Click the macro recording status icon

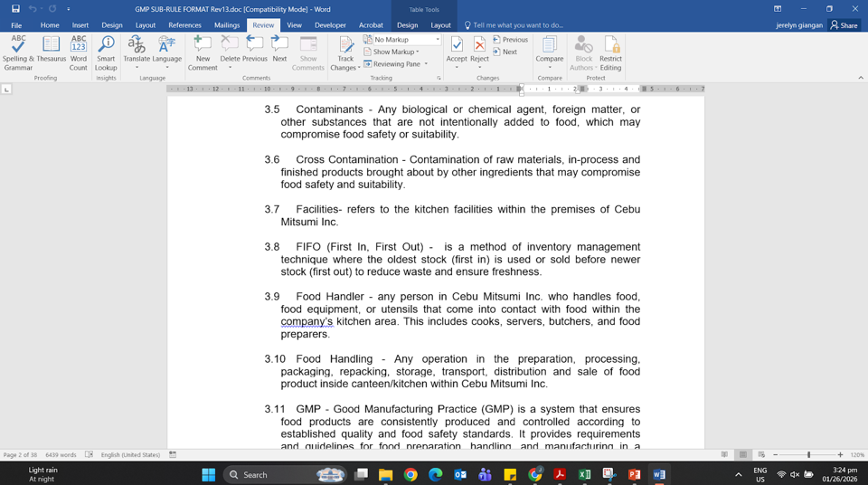pos(173,455)
